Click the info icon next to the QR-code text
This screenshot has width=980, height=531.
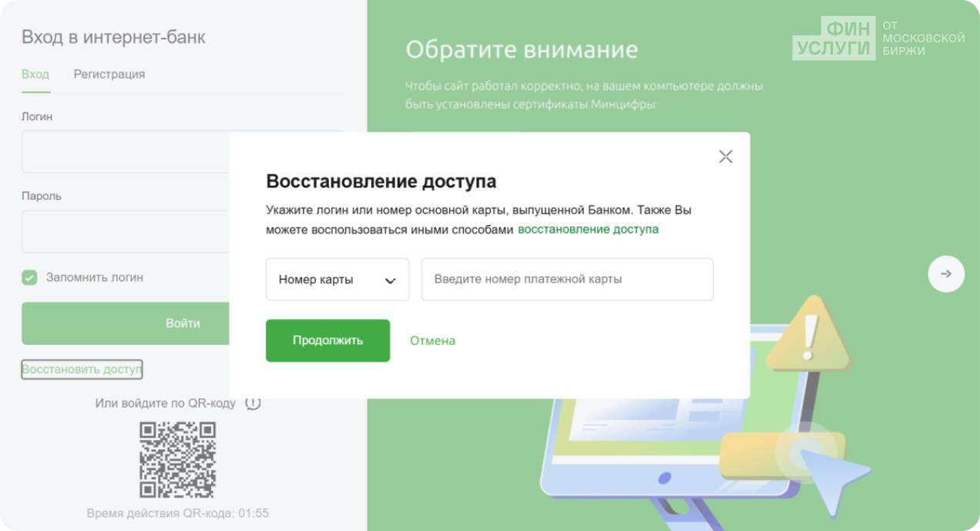click(253, 403)
